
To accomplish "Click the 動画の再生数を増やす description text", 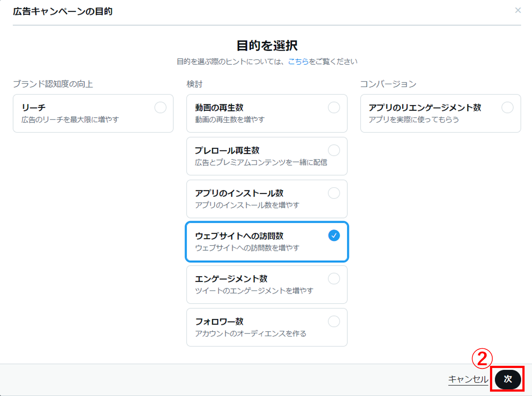I will (230, 119).
